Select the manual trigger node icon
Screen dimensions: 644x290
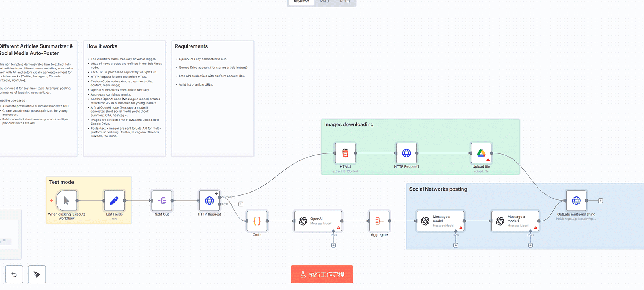(x=67, y=201)
